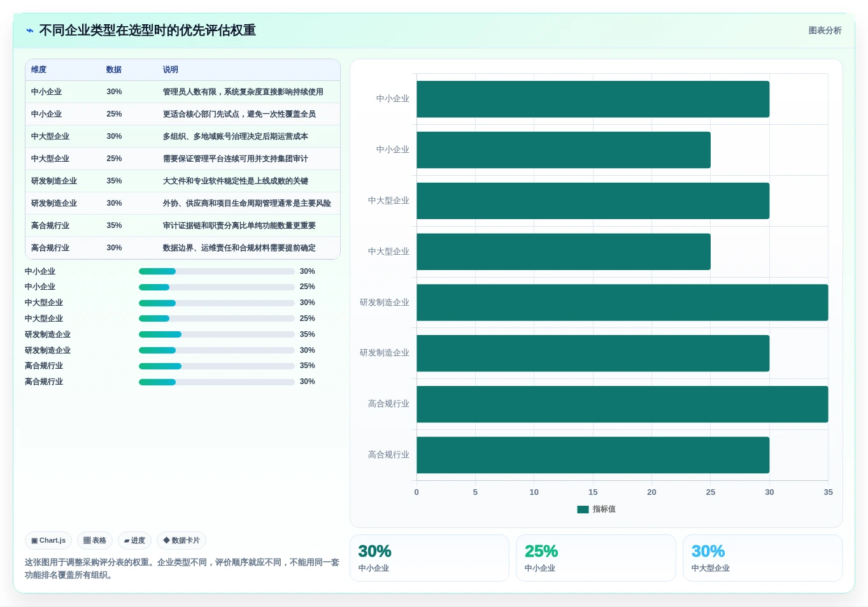Viewport: 868px width, 607px height.
Task: Click the 研发制造企业 chart bar reaching 30
Action: 593,353
